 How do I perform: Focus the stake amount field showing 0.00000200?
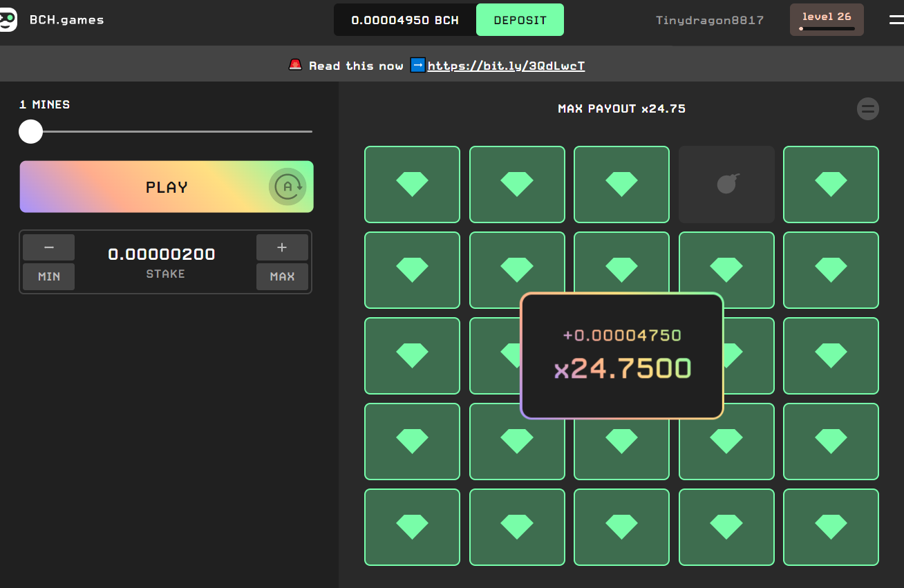(162, 254)
